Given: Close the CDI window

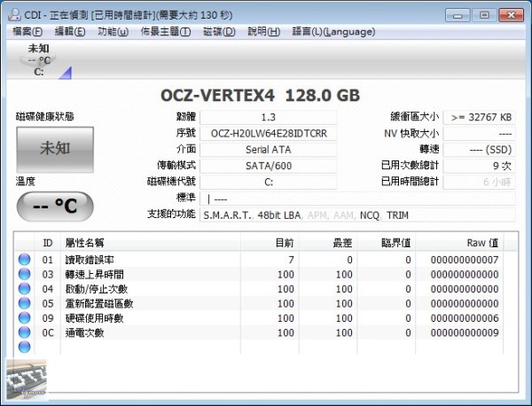Looking at the screenshot, I should click(x=511, y=15).
